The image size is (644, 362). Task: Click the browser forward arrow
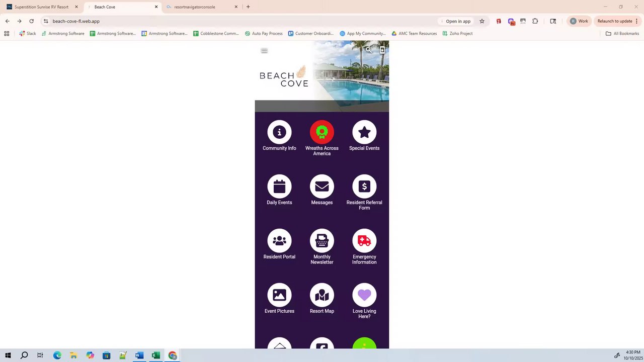pyautogui.click(x=19, y=21)
